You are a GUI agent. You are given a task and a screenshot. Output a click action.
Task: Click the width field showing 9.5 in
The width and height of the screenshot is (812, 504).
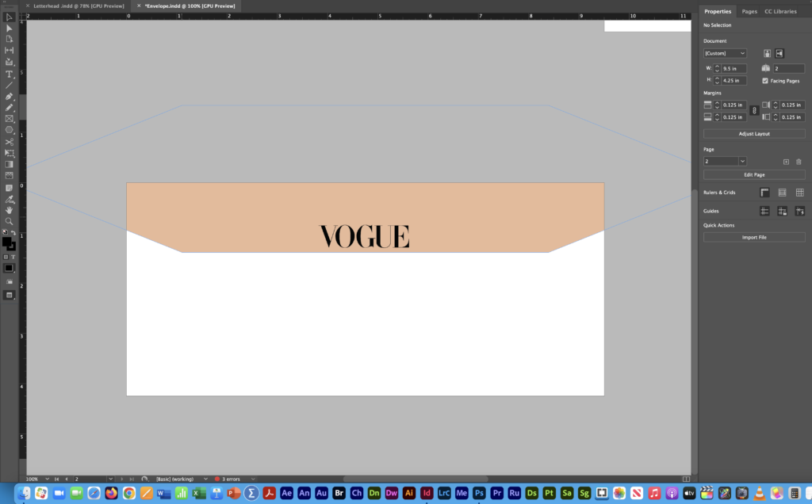(733, 68)
